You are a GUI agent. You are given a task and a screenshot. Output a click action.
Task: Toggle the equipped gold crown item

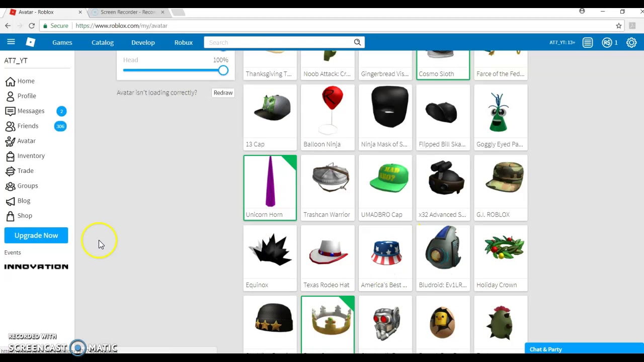point(328,324)
